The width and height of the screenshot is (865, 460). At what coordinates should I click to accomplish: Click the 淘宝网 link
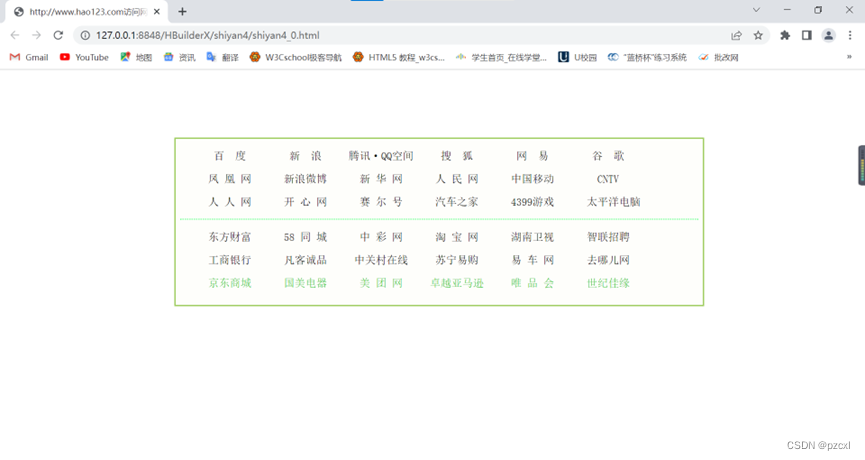tap(457, 237)
